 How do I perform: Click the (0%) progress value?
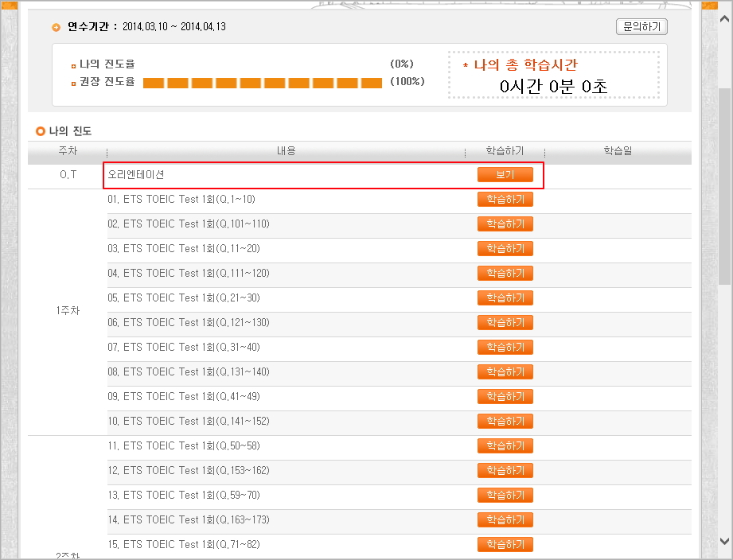tap(402, 64)
